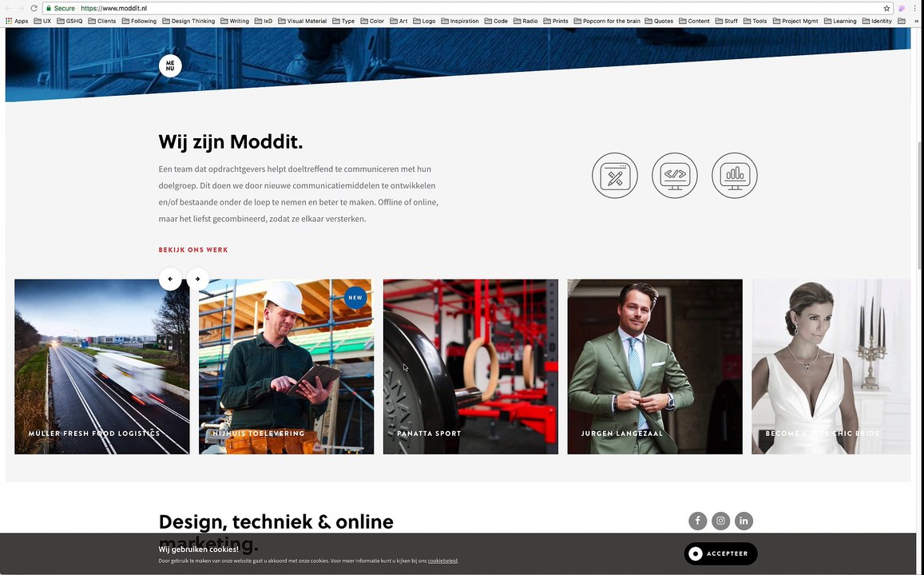924x575 pixels.
Task: Open the Project Mgmt bookmarks folder
Action: (x=795, y=21)
